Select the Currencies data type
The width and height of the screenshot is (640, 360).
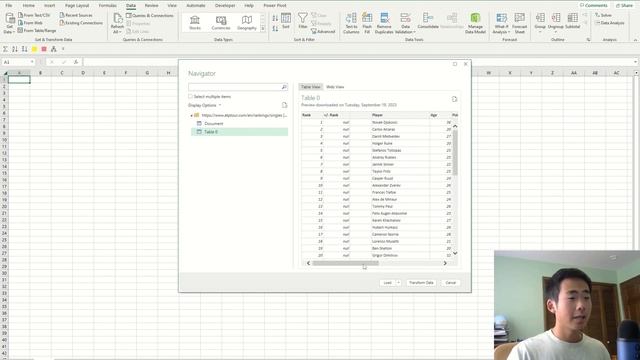(x=221, y=23)
